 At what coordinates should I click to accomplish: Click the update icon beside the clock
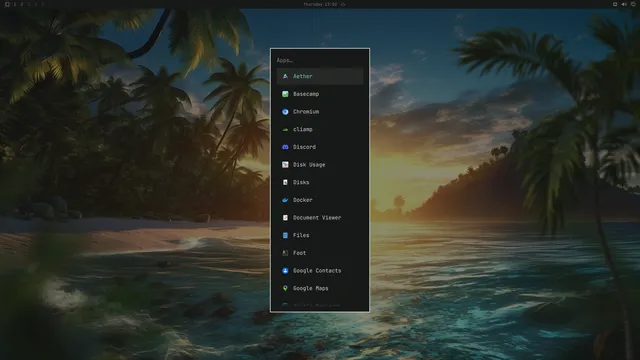(343, 4)
